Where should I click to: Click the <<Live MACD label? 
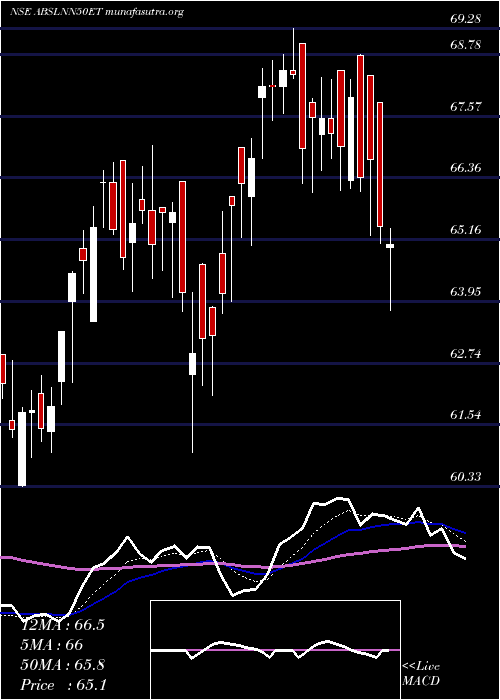pos(421,674)
